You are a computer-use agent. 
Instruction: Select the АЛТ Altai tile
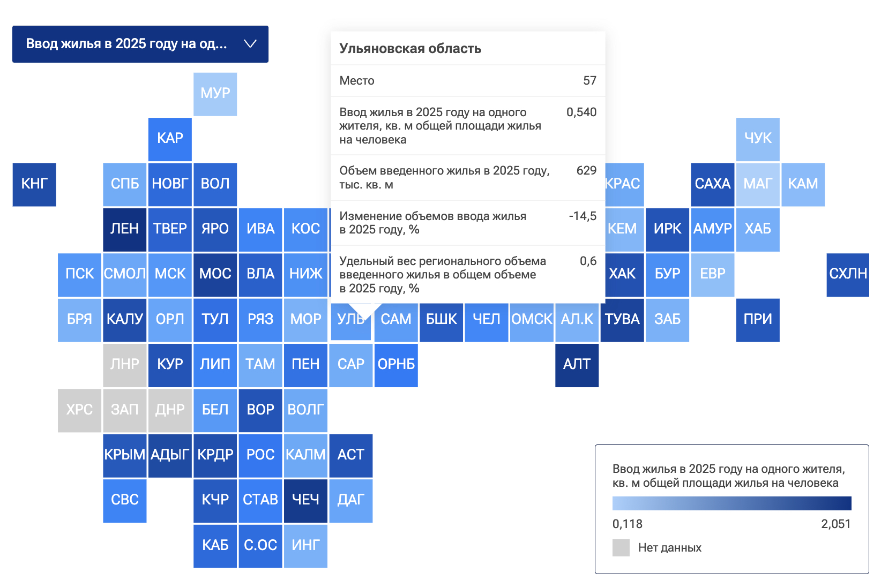(577, 365)
